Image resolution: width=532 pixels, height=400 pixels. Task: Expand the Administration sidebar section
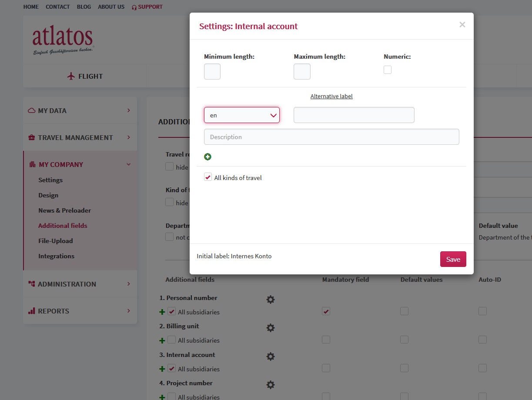coord(80,284)
